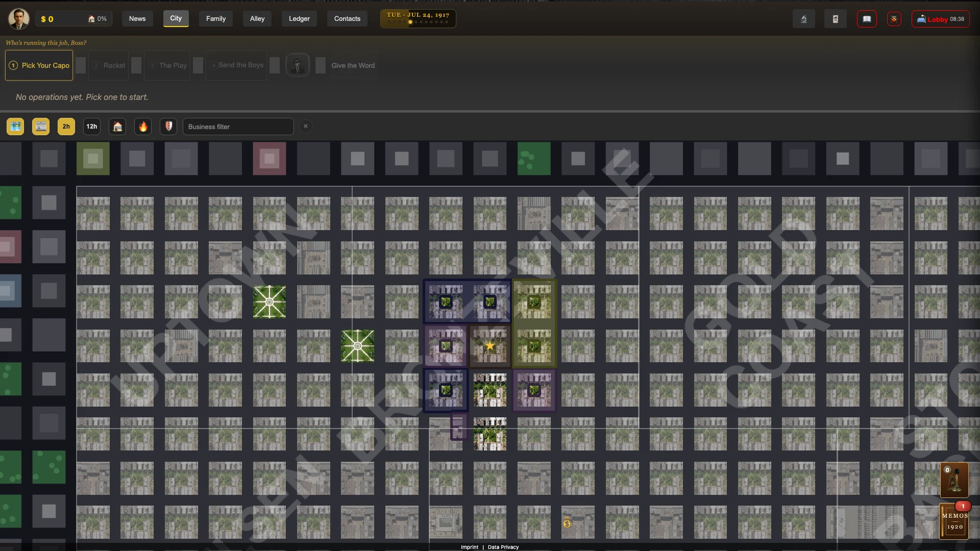980x551 pixels.
Task: Open the Ledger tab
Action: coord(299,19)
